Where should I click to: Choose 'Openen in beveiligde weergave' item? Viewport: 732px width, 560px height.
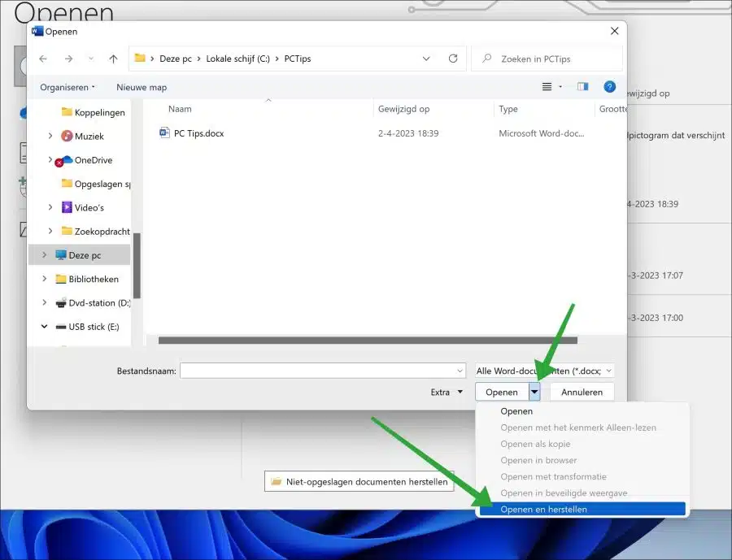coord(582,493)
